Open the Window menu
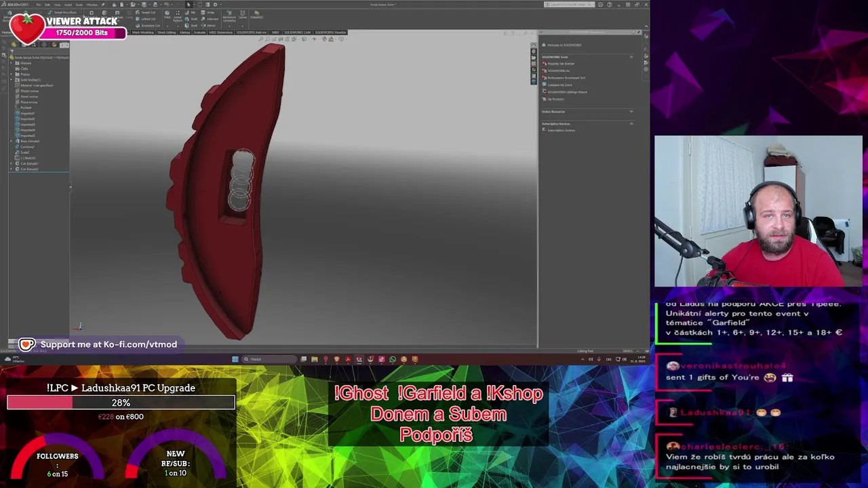 click(x=92, y=5)
